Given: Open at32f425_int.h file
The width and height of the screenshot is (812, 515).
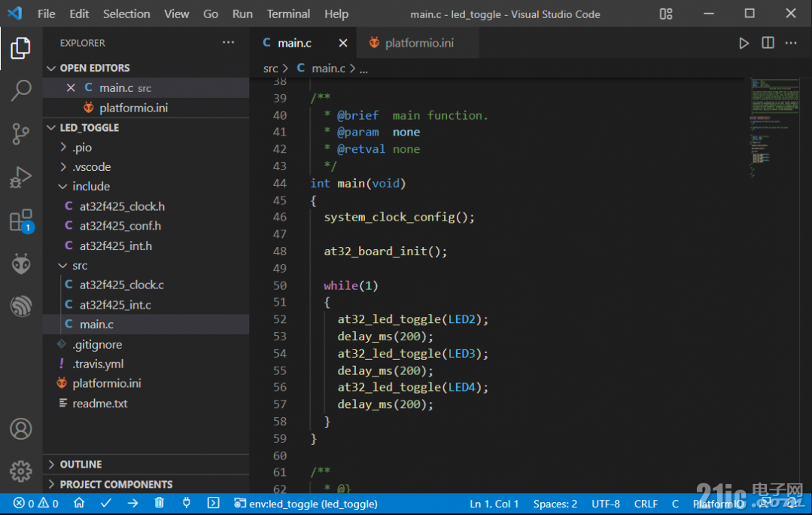Looking at the screenshot, I should pos(146,245).
